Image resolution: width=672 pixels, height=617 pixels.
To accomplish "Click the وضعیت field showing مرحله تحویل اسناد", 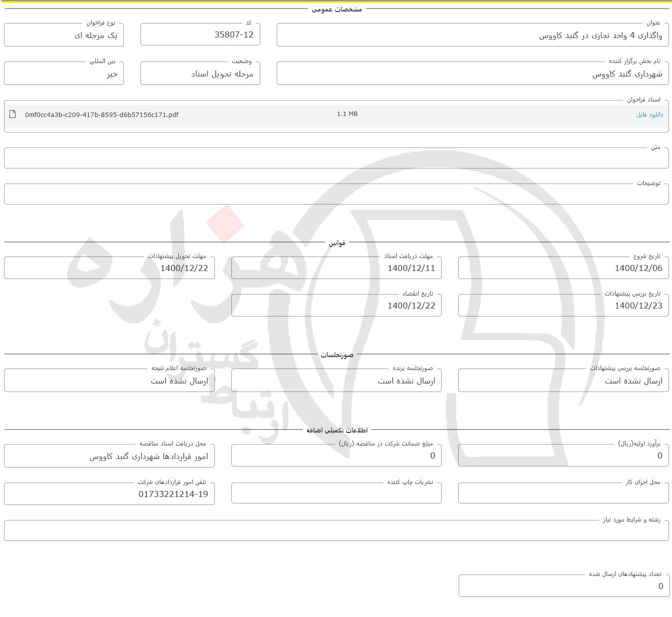I will 200,73.
